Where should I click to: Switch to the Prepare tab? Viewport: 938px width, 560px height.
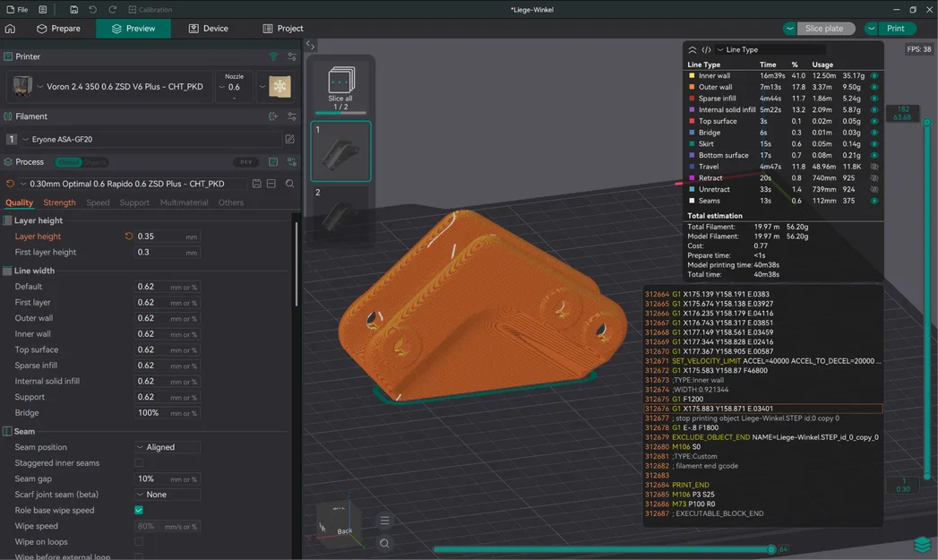(x=58, y=28)
